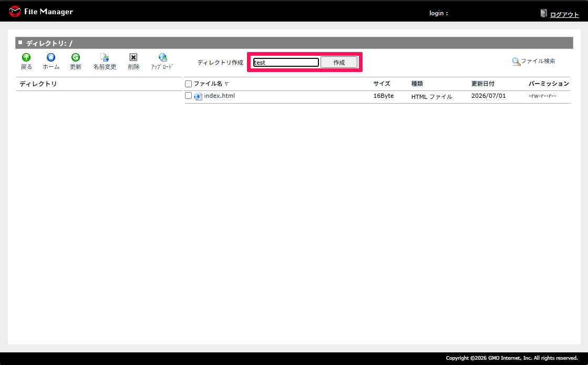Click the HTML ファイル type cell

pyautogui.click(x=431, y=96)
